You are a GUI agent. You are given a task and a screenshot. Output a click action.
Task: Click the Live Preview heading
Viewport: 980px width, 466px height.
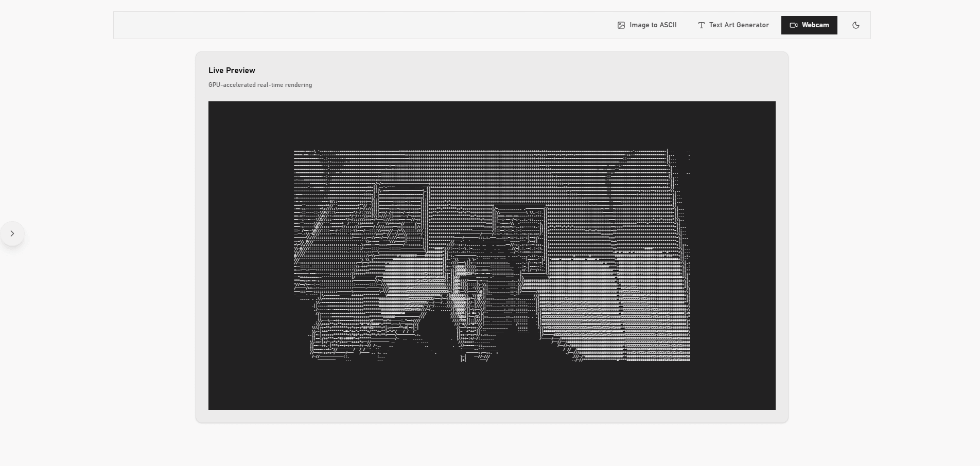click(232, 70)
